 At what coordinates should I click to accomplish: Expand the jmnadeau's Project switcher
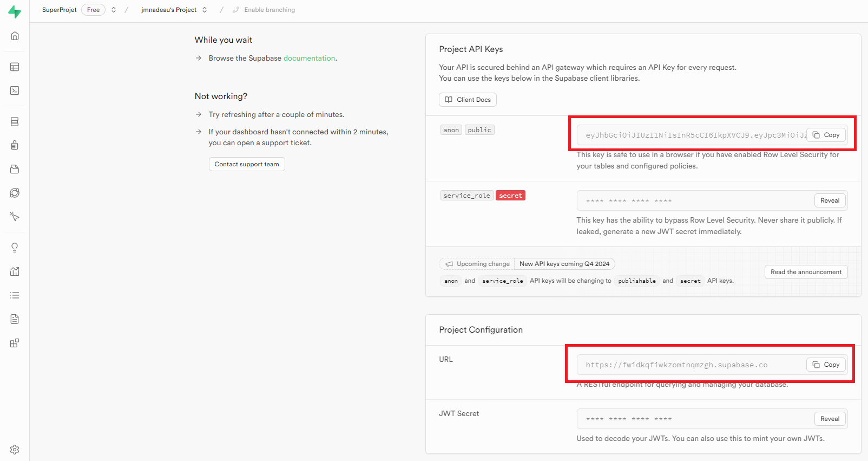point(205,10)
